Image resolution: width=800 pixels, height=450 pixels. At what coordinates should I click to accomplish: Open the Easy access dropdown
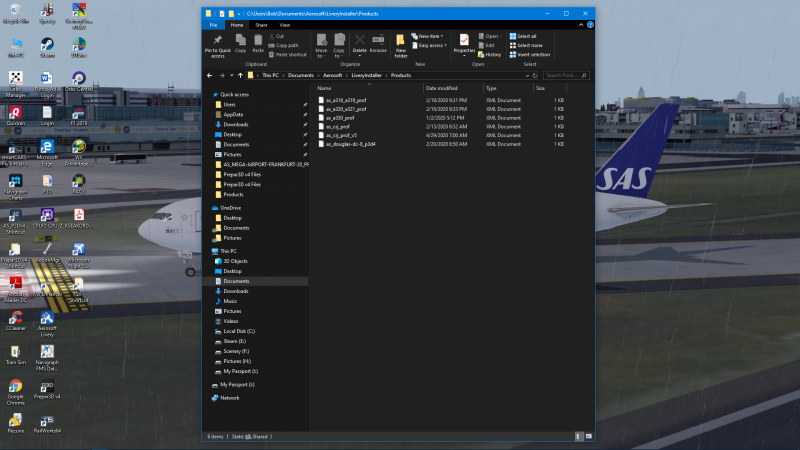(430, 45)
